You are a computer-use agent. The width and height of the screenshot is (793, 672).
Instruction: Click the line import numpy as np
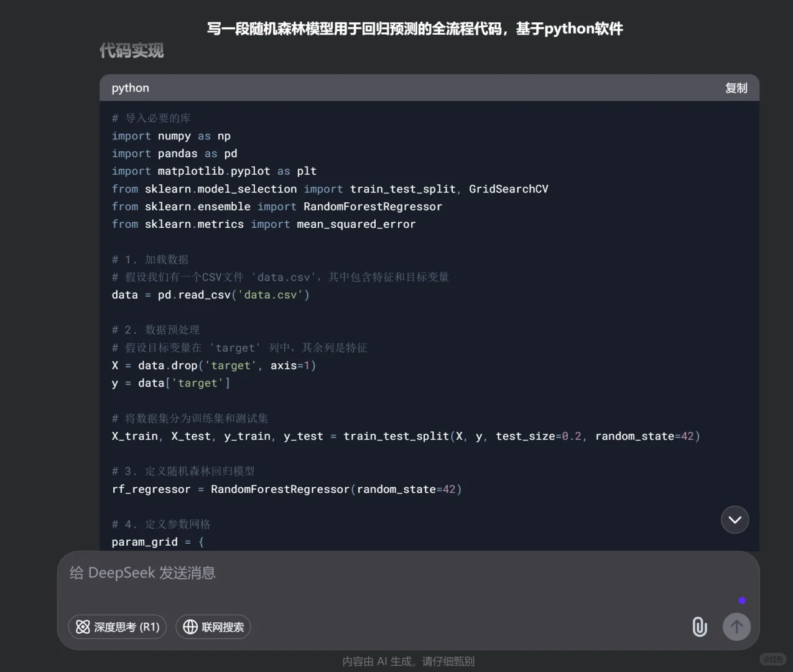point(171,136)
